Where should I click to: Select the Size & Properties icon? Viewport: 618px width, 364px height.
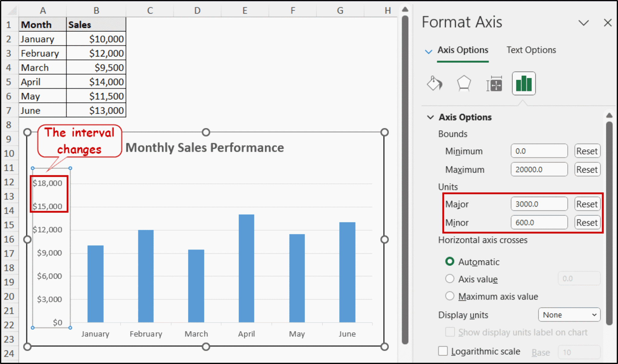(x=494, y=84)
